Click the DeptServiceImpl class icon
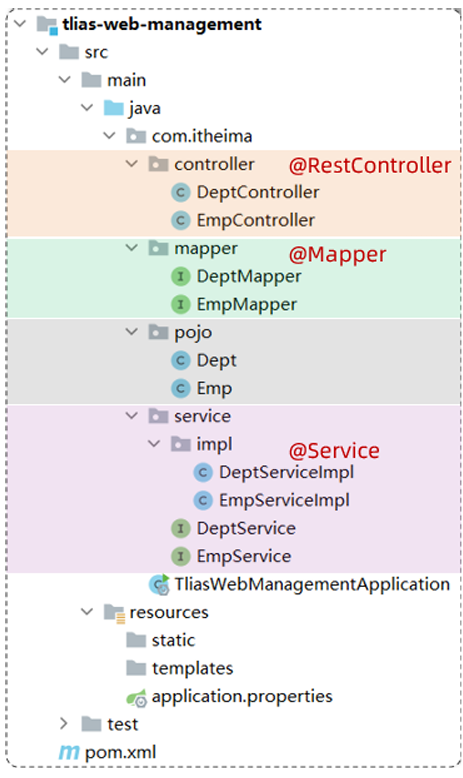The image size is (463, 778). coord(203,472)
